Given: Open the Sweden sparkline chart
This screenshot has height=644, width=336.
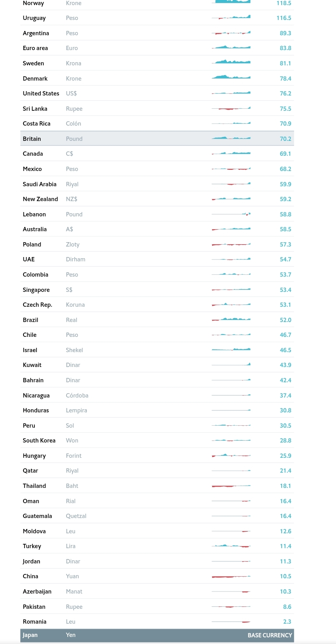Looking at the screenshot, I should click(231, 62).
